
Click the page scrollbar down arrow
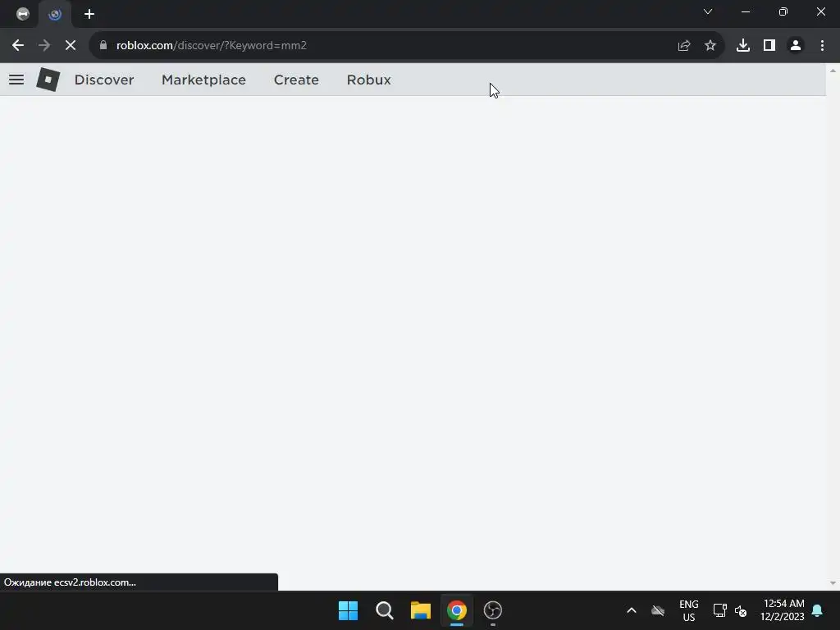tap(833, 583)
